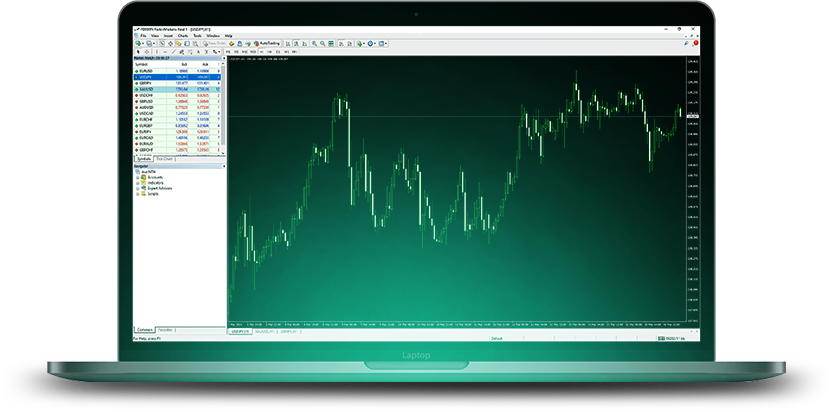832x412 pixels.
Task: Toggle Chart Shift icon
Action: coord(350,44)
